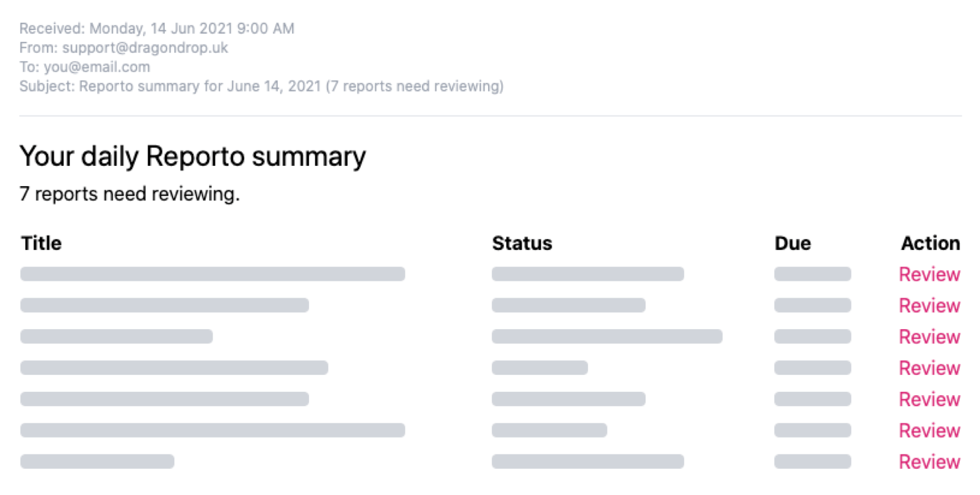The width and height of the screenshot is (980, 495).
Task: Open the Review link in the second row
Action: [930, 306]
